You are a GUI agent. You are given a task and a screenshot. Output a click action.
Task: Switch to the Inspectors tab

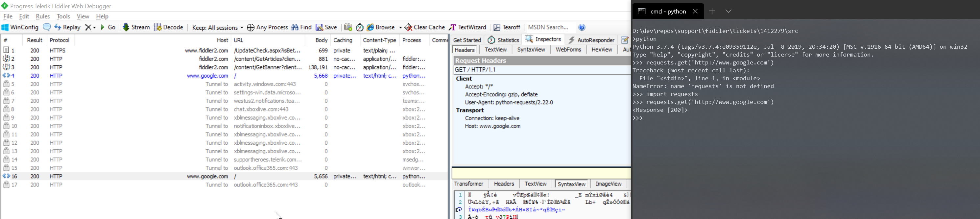544,39
